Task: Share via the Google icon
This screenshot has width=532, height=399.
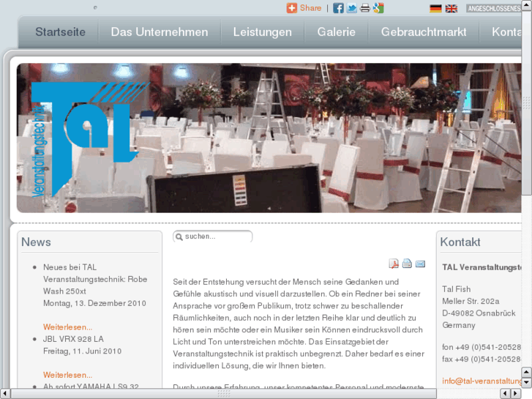Action: coord(378,8)
